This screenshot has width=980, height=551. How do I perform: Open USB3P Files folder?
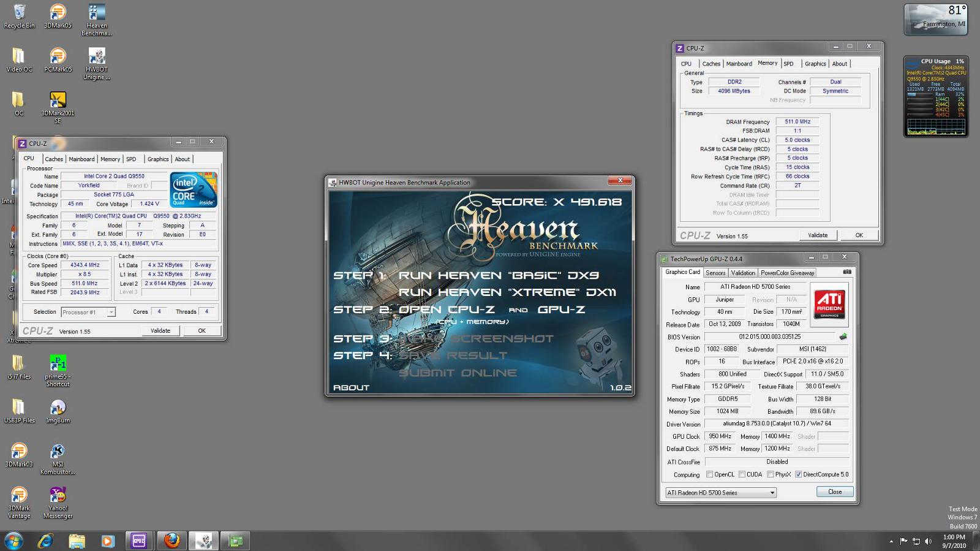pyautogui.click(x=19, y=411)
